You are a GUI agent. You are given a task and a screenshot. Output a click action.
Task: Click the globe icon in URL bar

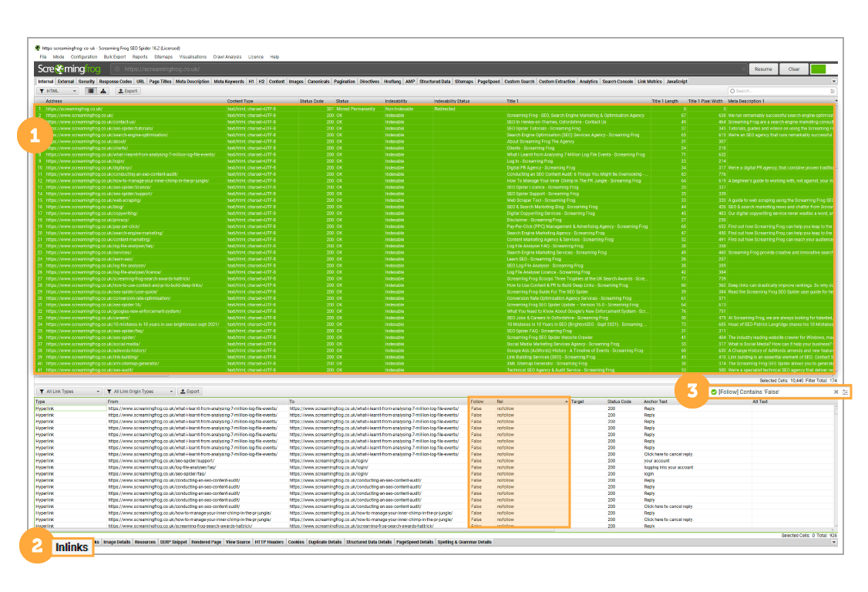[x=117, y=69]
